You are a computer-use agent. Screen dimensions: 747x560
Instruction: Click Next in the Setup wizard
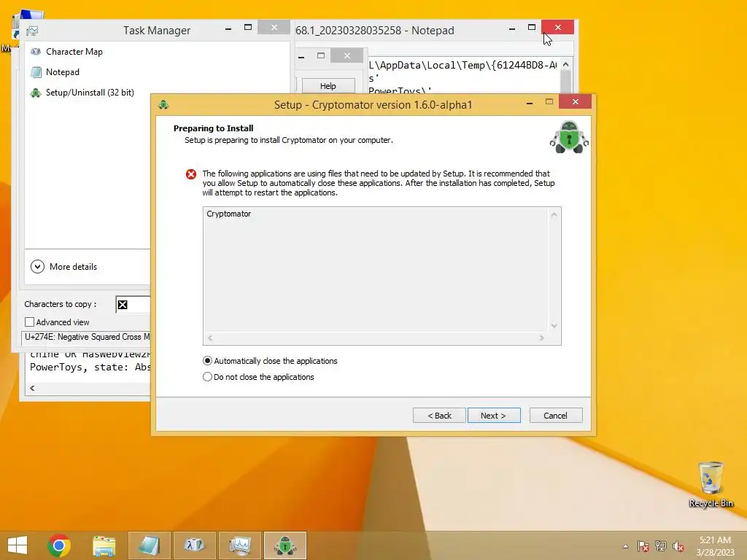[494, 415]
